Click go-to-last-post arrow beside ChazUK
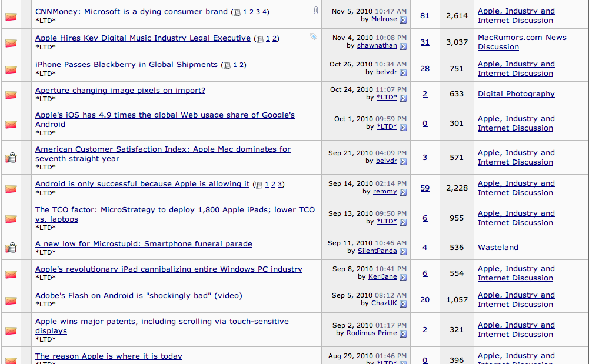This screenshot has height=364, width=589. 403,303
